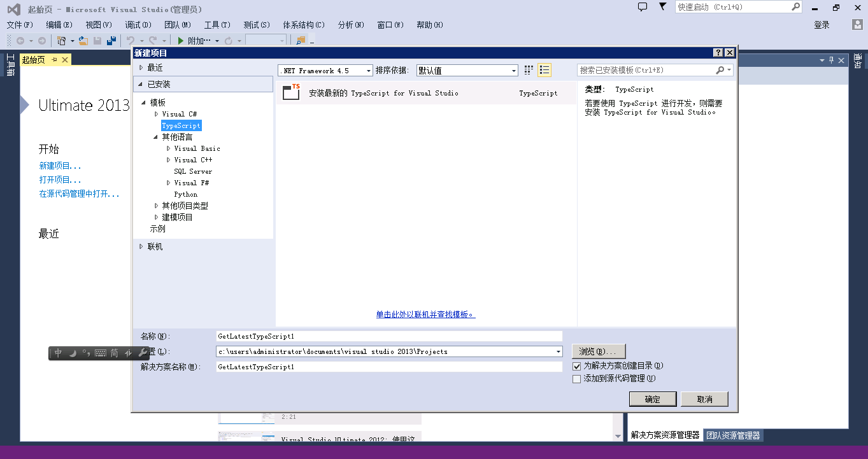Click the pin icon on the 起始页 tab

click(x=54, y=59)
